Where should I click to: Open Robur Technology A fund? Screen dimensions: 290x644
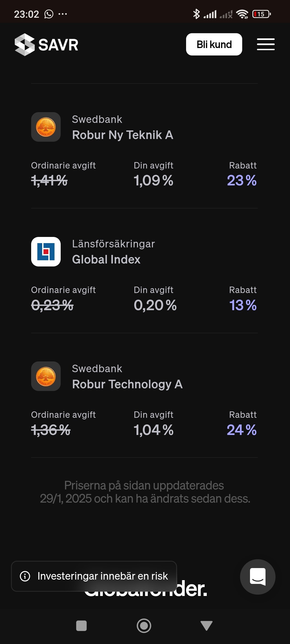127,384
